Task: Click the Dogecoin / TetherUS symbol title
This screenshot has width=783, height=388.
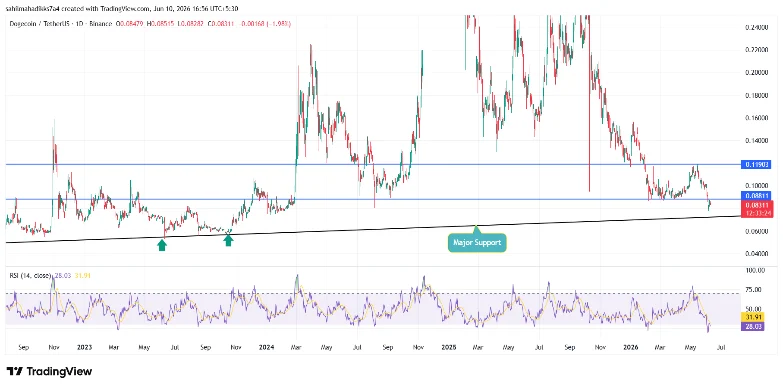Action: pos(39,24)
